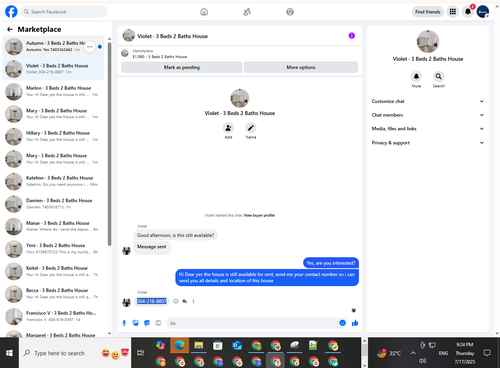Open more options on Violet's phone message

[x=193, y=301]
